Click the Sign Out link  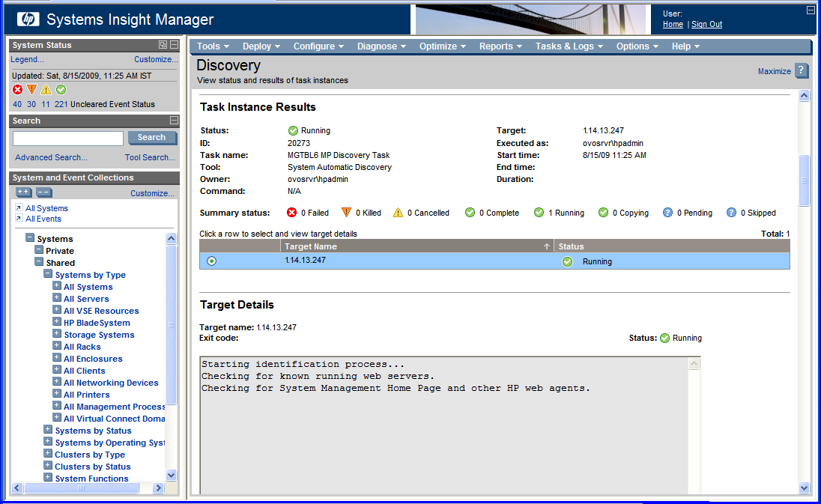(706, 24)
